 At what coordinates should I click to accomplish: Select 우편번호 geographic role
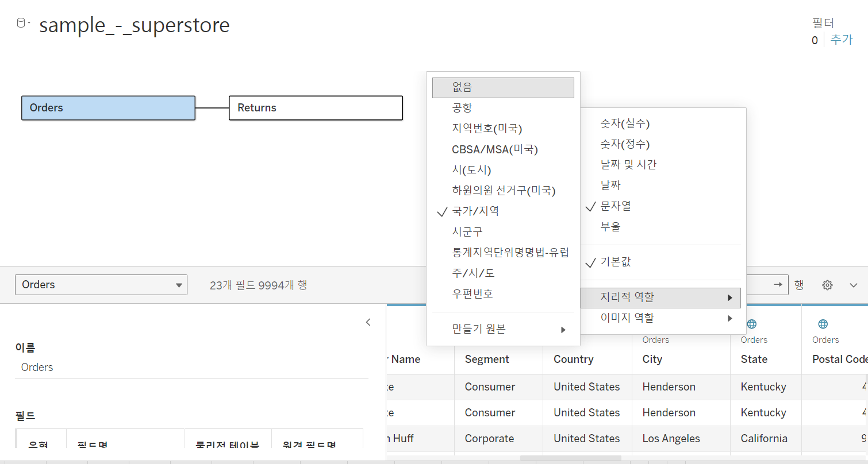click(503, 293)
